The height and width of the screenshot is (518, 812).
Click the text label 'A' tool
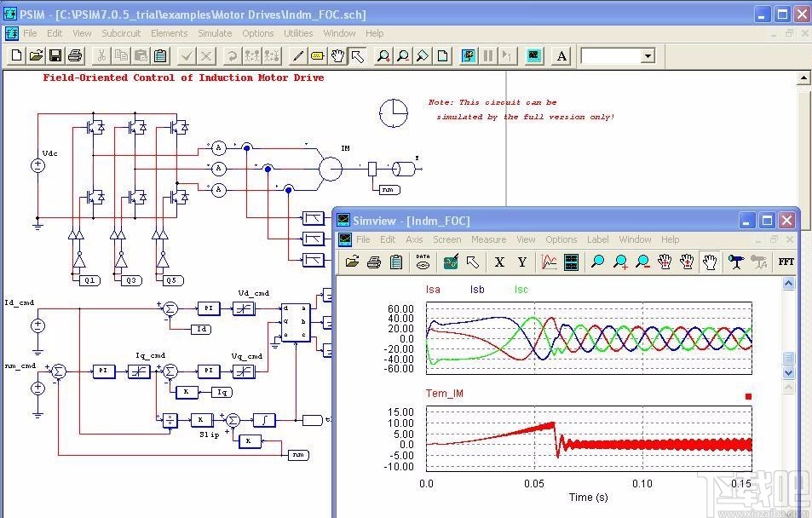pyautogui.click(x=561, y=56)
